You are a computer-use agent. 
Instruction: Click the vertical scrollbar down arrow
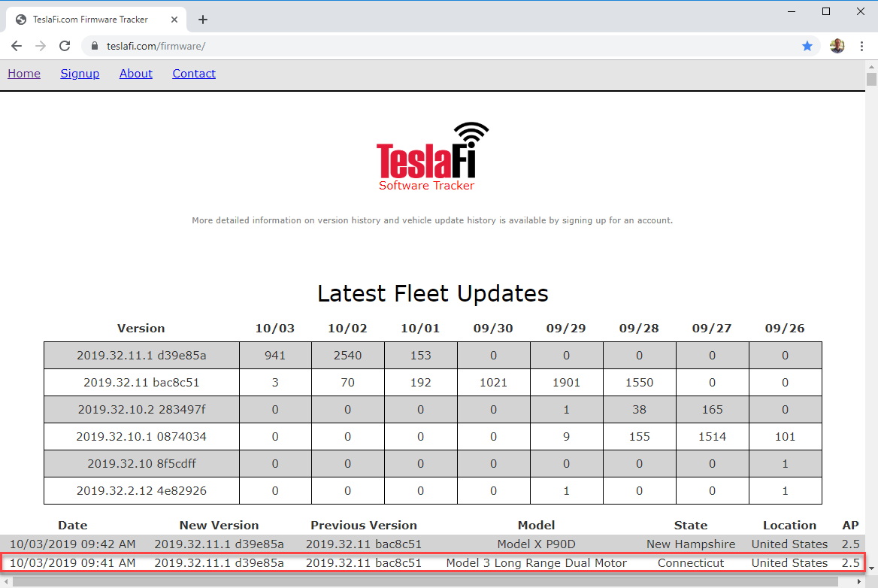point(871,568)
